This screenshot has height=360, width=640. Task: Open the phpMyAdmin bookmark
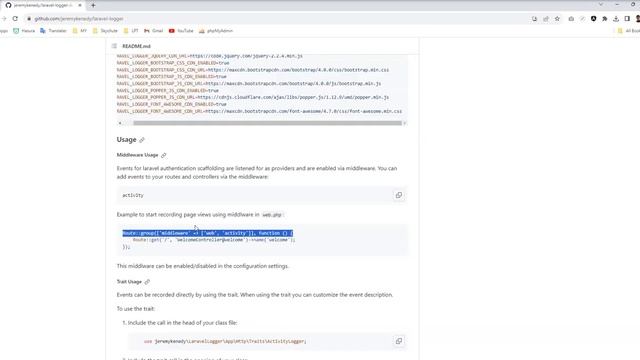click(216, 31)
